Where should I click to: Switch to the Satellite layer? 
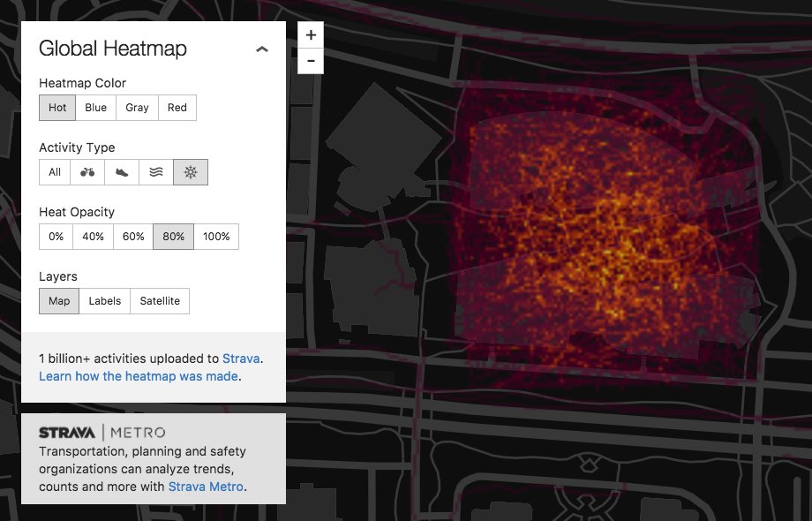[x=160, y=301]
